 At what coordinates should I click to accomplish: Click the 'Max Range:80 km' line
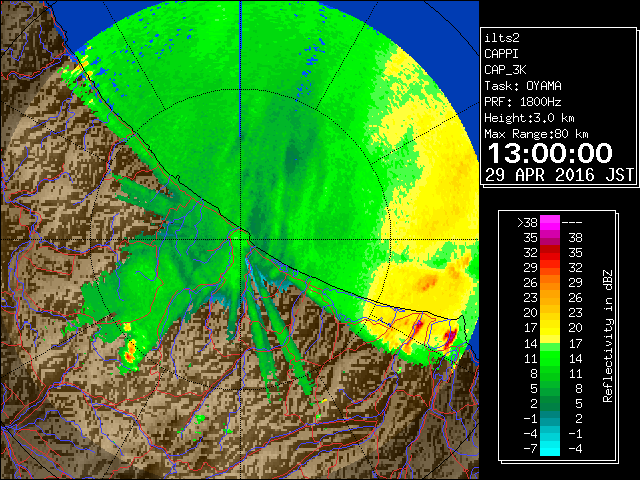click(536, 134)
